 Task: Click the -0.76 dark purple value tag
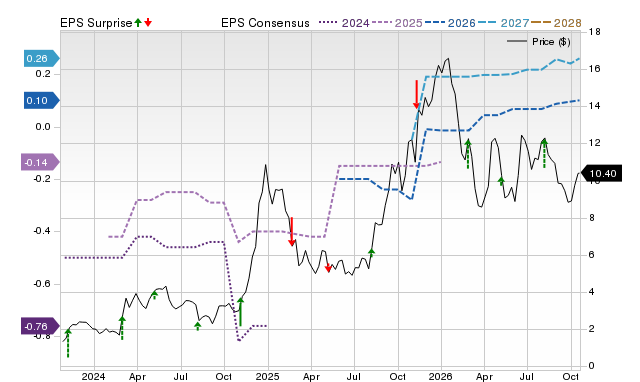pyautogui.click(x=40, y=326)
